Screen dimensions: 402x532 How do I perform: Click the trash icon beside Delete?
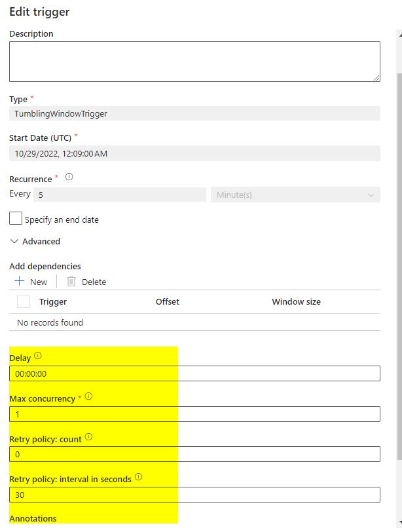[71, 281]
